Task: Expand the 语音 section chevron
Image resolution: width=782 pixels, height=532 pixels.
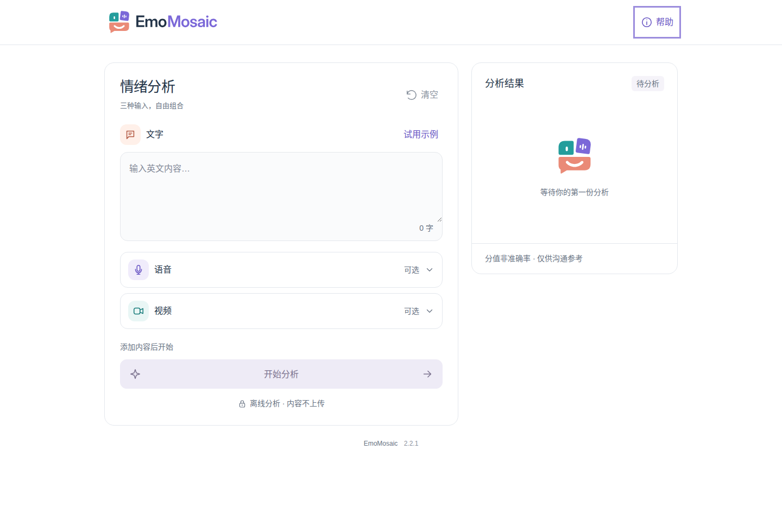Action: [x=430, y=270]
